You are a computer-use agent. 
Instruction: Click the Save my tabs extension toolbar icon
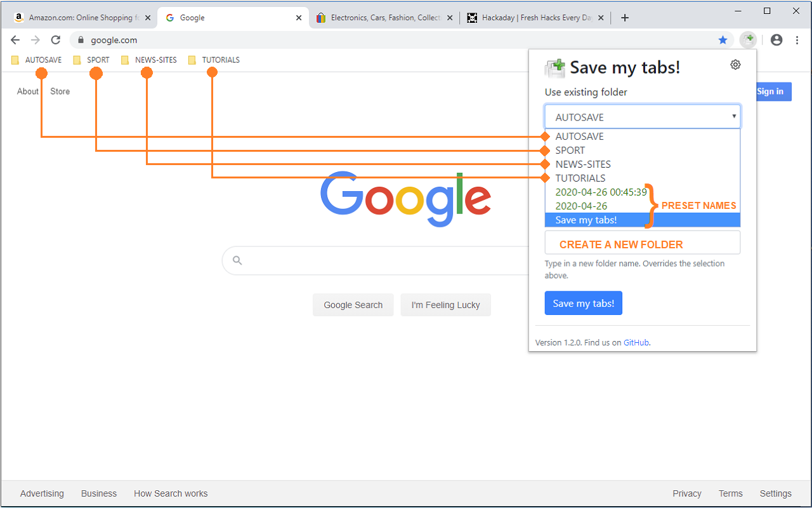click(x=749, y=39)
